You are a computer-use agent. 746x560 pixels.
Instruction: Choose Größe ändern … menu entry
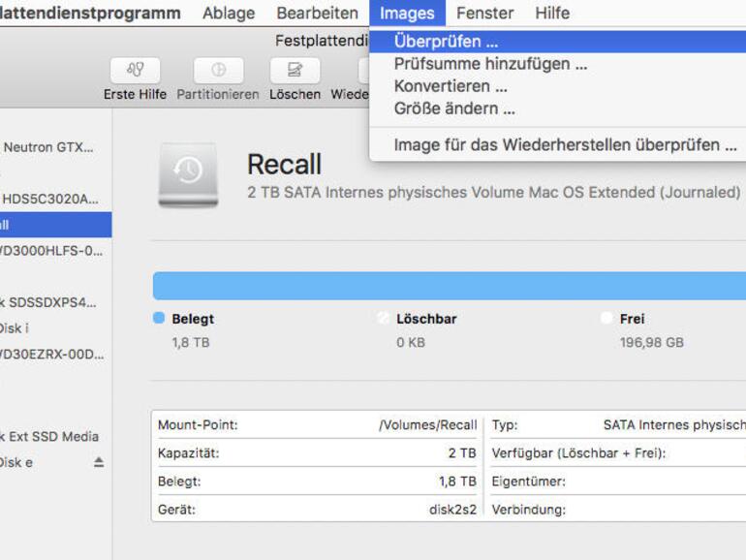558,109
